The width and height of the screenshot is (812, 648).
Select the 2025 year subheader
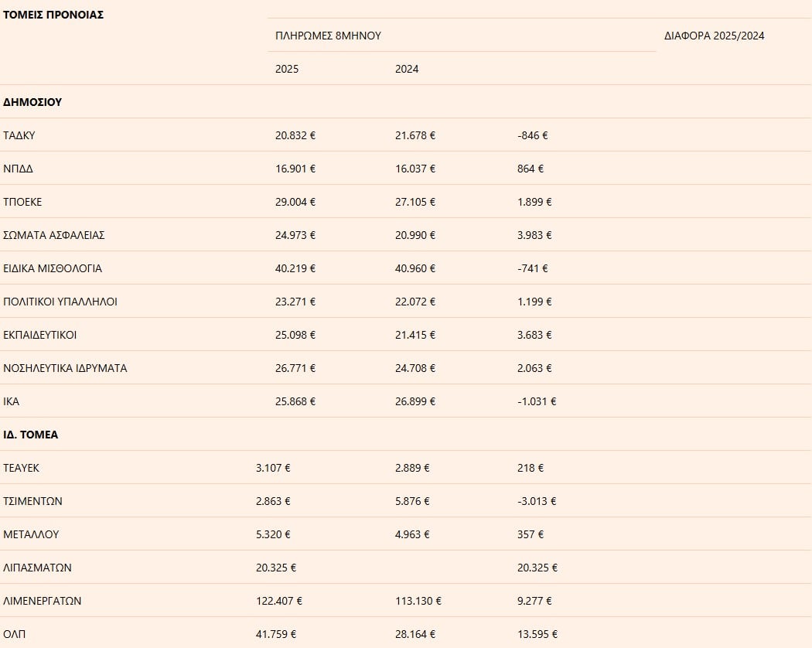point(287,69)
